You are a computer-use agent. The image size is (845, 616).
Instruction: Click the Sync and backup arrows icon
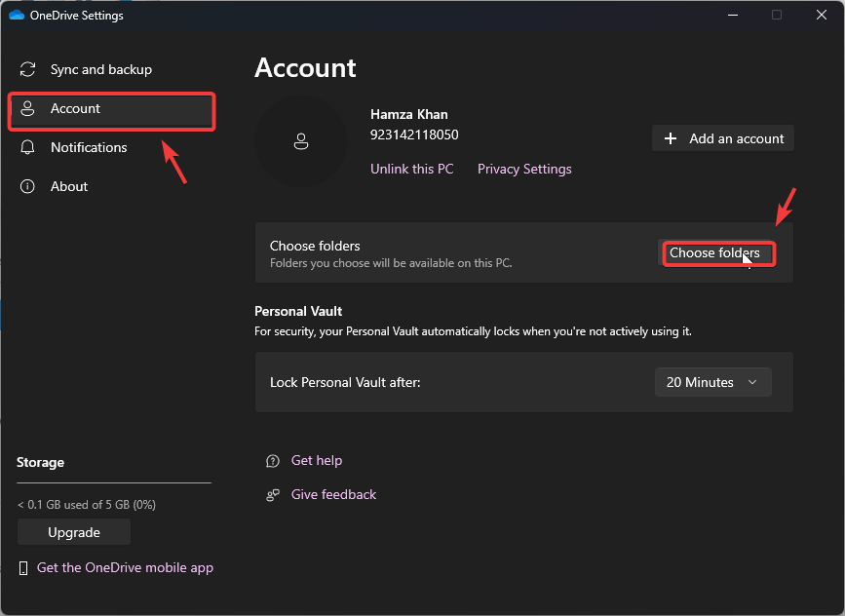click(x=28, y=70)
